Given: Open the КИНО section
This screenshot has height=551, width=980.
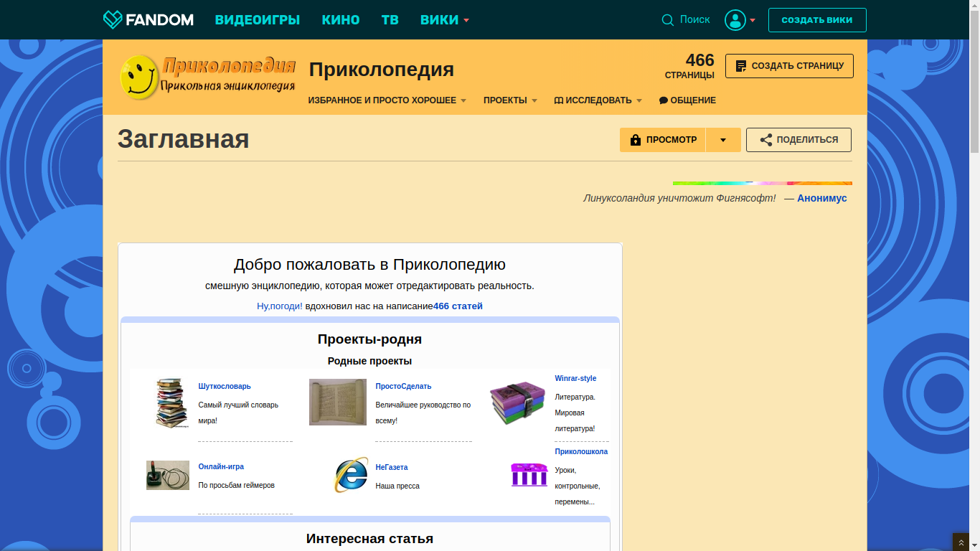Looking at the screenshot, I should (341, 20).
